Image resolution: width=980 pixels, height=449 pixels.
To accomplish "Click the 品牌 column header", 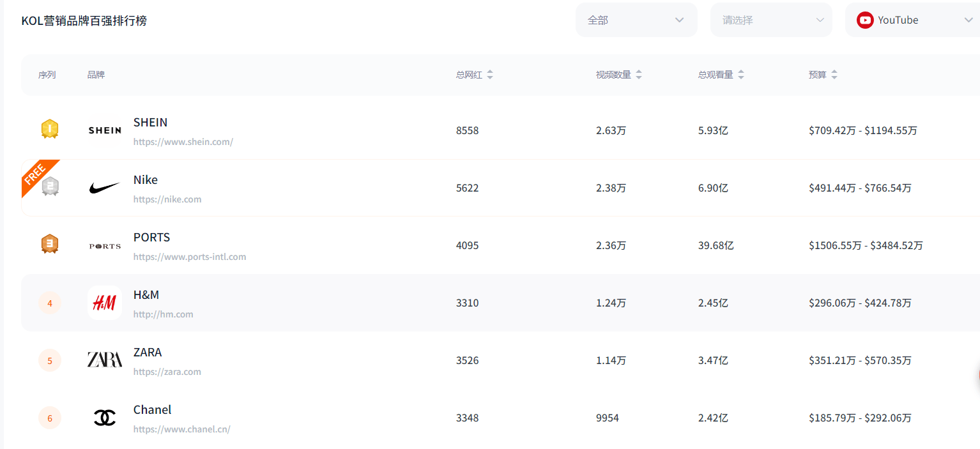I will point(96,75).
